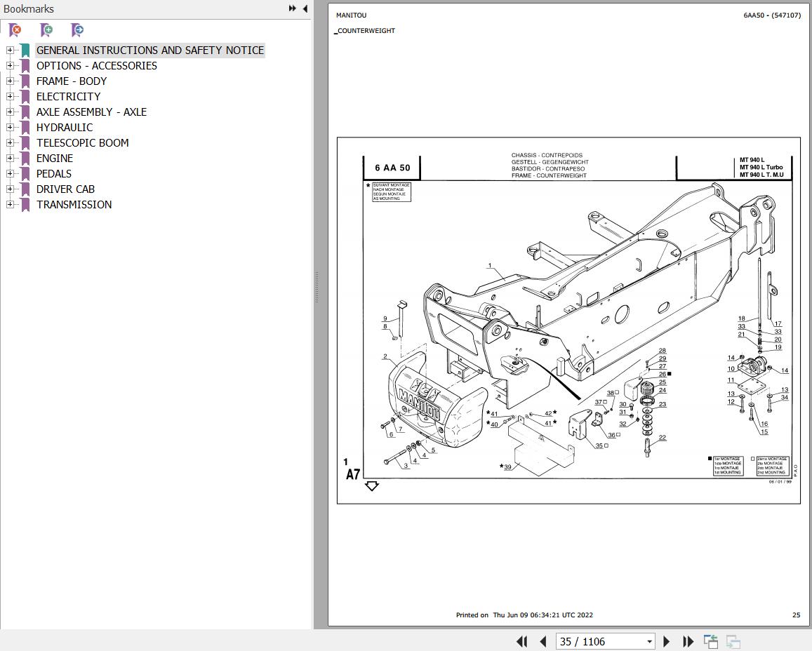This screenshot has width=812, height=651.
Task: Go to the next page
Action: pos(667,642)
